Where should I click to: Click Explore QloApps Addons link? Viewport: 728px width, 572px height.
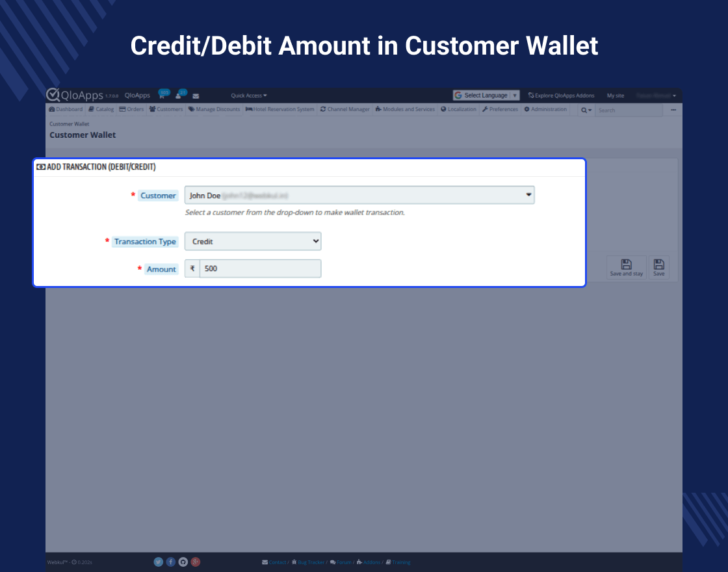[x=562, y=96]
